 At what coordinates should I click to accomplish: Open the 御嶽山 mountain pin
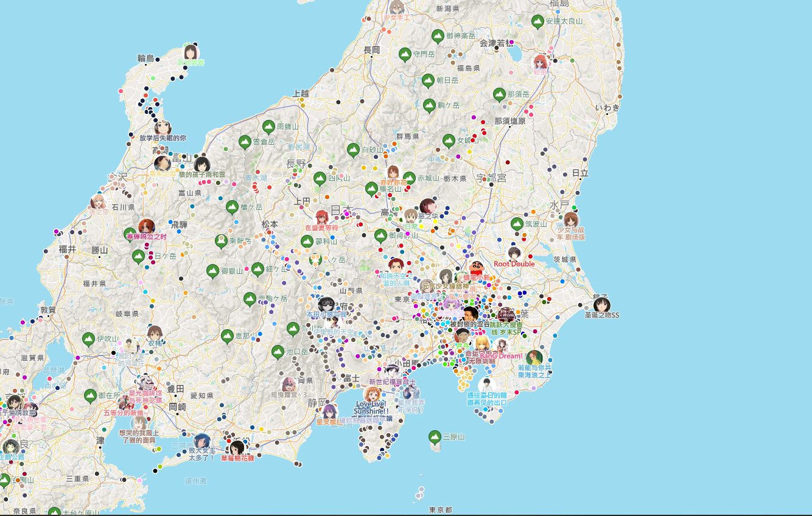pos(212,271)
